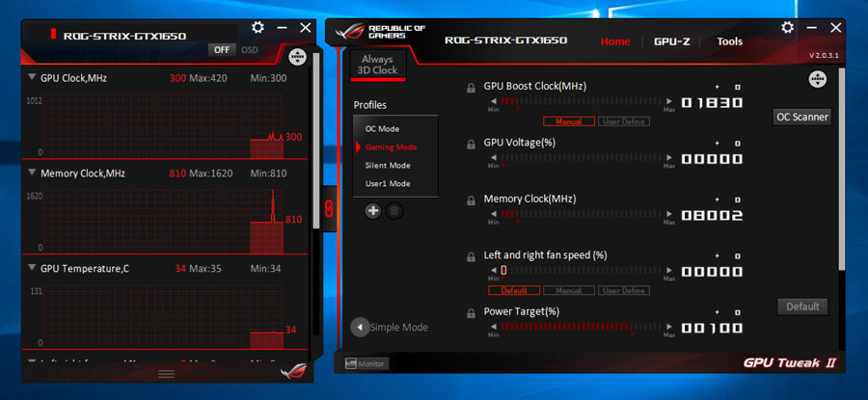
Task: Click expand handle at monitor window bottom
Action: (167, 374)
